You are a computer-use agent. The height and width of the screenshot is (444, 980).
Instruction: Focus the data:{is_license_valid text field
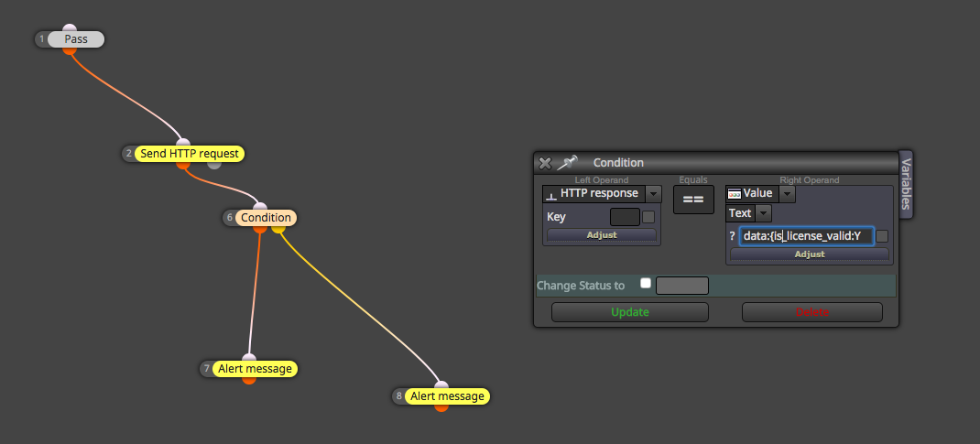806,236
